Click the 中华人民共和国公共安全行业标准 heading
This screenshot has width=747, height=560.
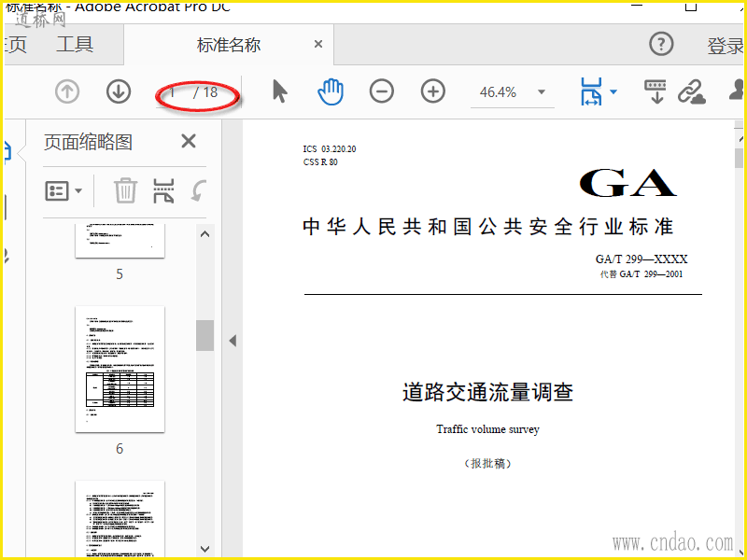coord(487,227)
